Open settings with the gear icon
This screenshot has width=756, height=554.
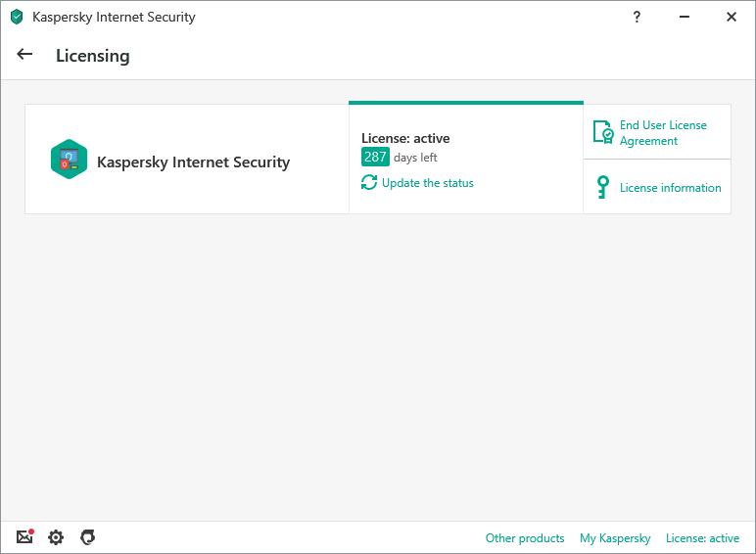coord(56,537)
